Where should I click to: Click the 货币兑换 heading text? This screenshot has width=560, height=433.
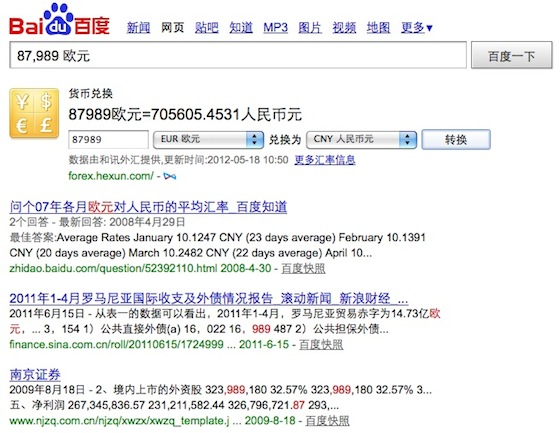tap(91, 94)
